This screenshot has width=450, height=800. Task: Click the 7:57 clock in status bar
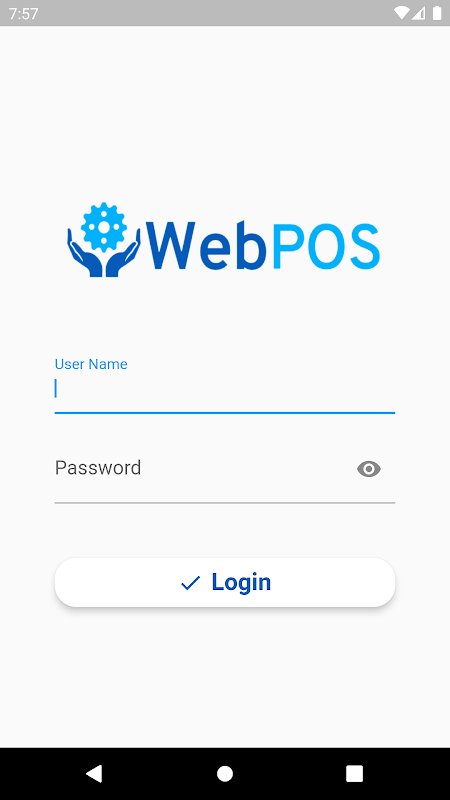pos(23,13)
